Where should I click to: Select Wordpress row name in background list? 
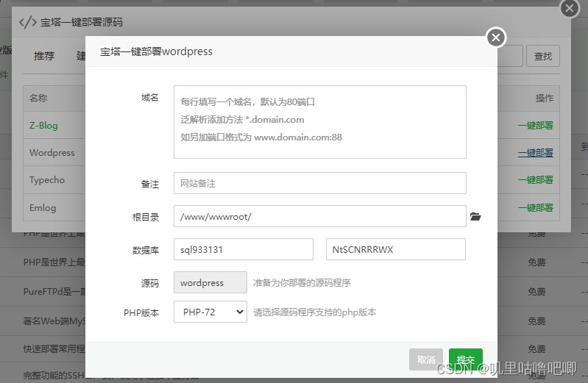(x=52, y=153)
